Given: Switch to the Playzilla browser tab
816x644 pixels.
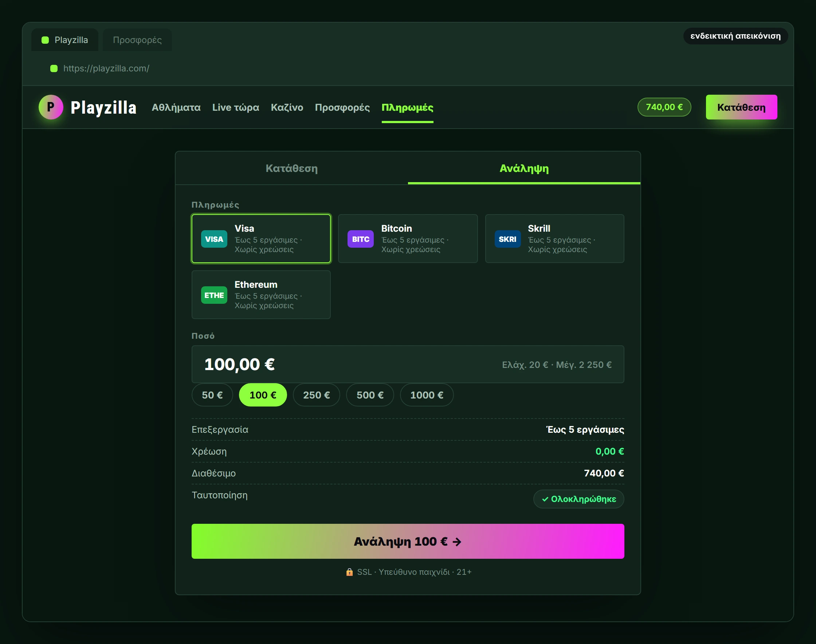Looking at the screenshot, I should tap(65, 40).
